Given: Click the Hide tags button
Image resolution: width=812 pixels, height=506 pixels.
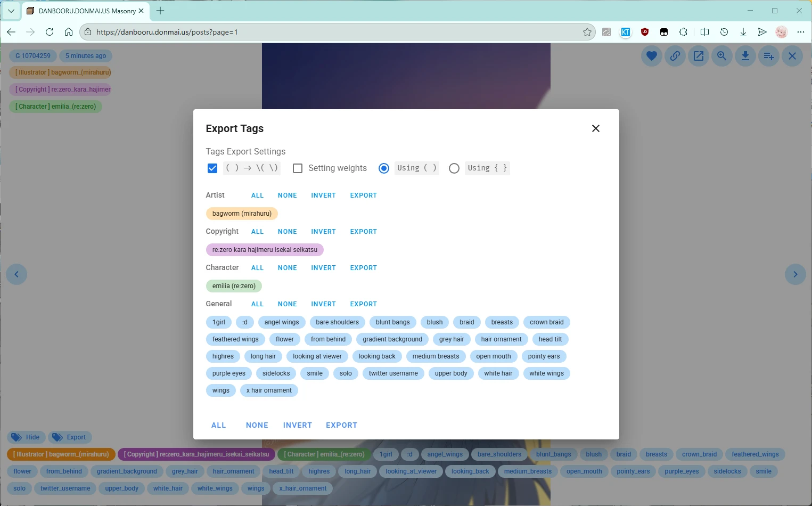Looking at the screenshot, I should click(x=26, y=437).
